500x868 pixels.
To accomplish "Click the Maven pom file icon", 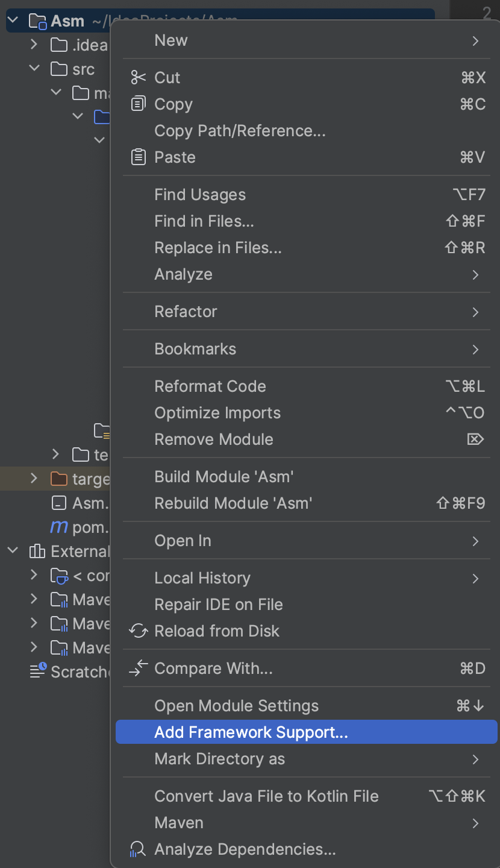I will pos(59,527).
